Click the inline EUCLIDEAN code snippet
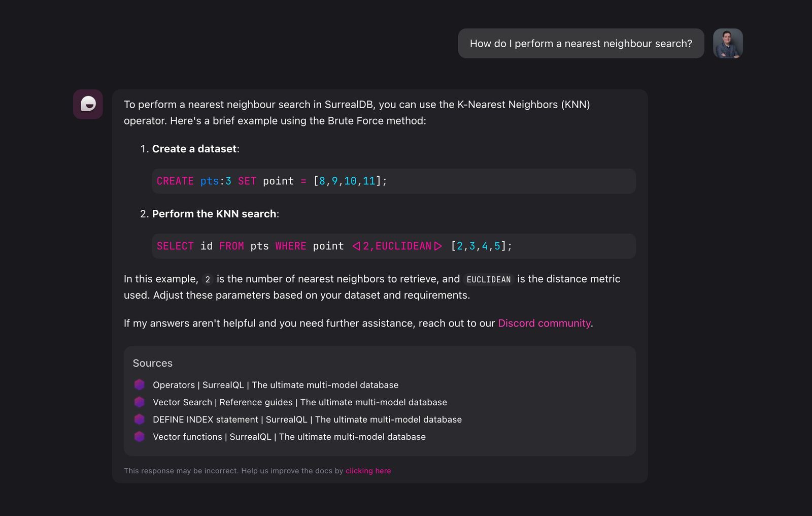 point(488,279)
